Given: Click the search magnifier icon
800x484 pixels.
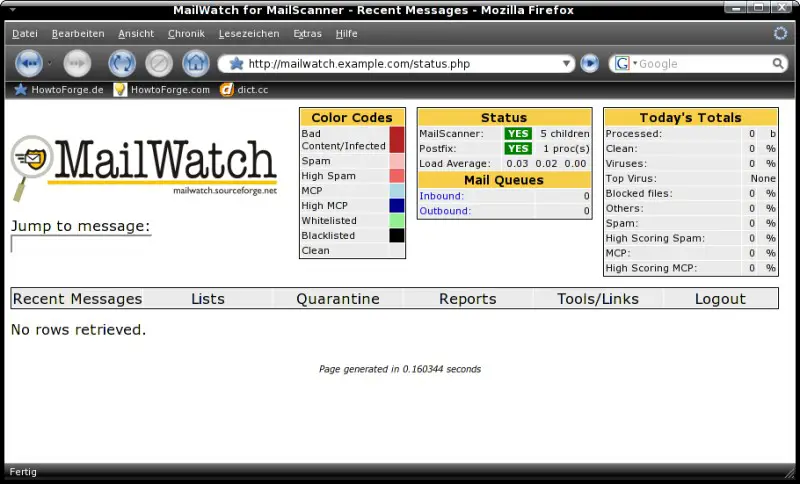Looking at the screenshot, I should coord(778,64).
